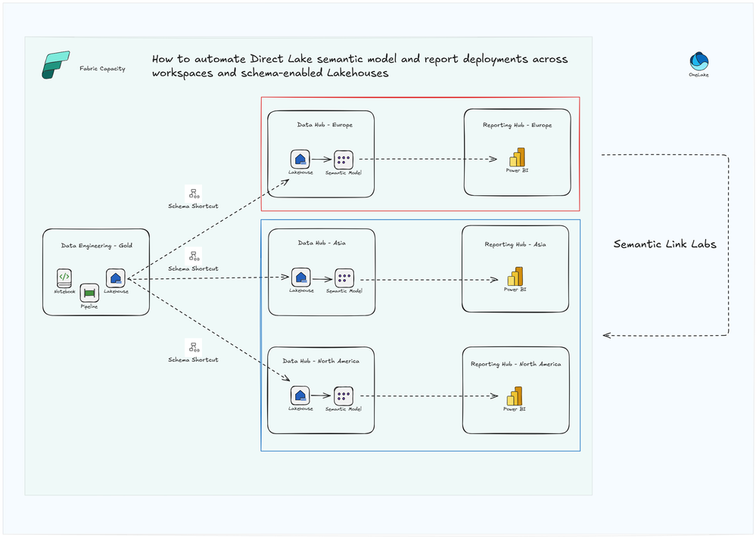Click the 'Data Hub - Asia' heading

(x=322, y=243)
